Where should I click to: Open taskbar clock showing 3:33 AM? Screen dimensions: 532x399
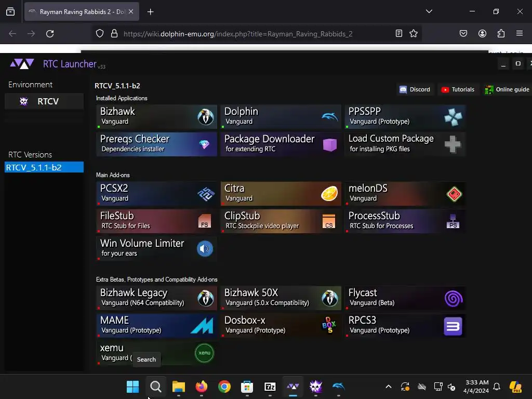(x=476, y=387)
